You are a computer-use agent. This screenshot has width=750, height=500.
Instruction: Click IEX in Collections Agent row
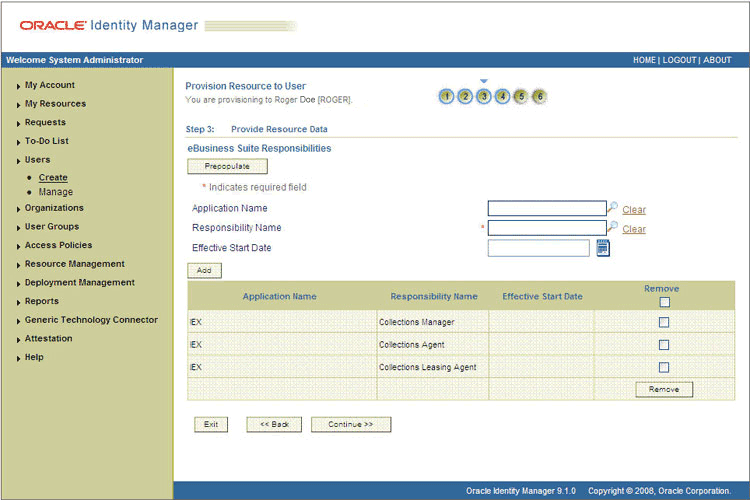click(x=196, y=344)
